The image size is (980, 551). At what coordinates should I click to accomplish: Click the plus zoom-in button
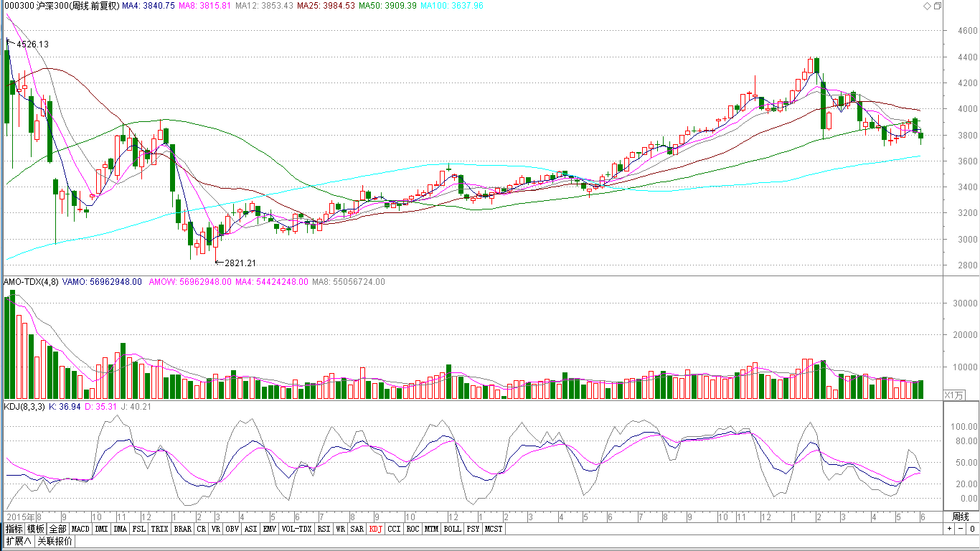[949, 529]
